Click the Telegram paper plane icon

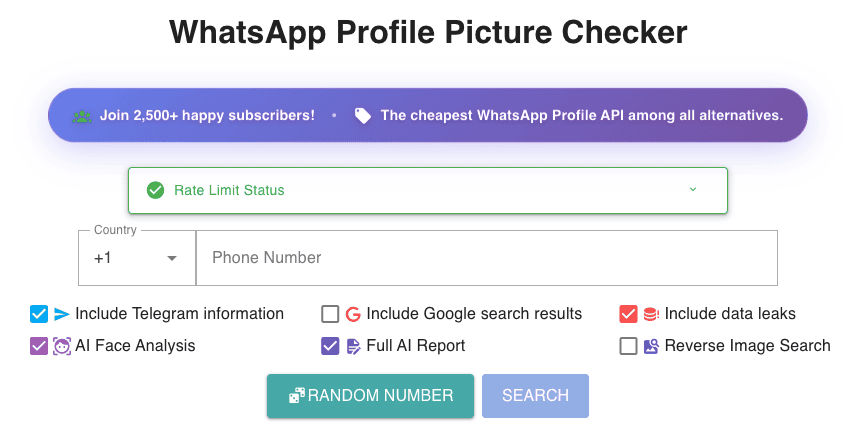62,314
